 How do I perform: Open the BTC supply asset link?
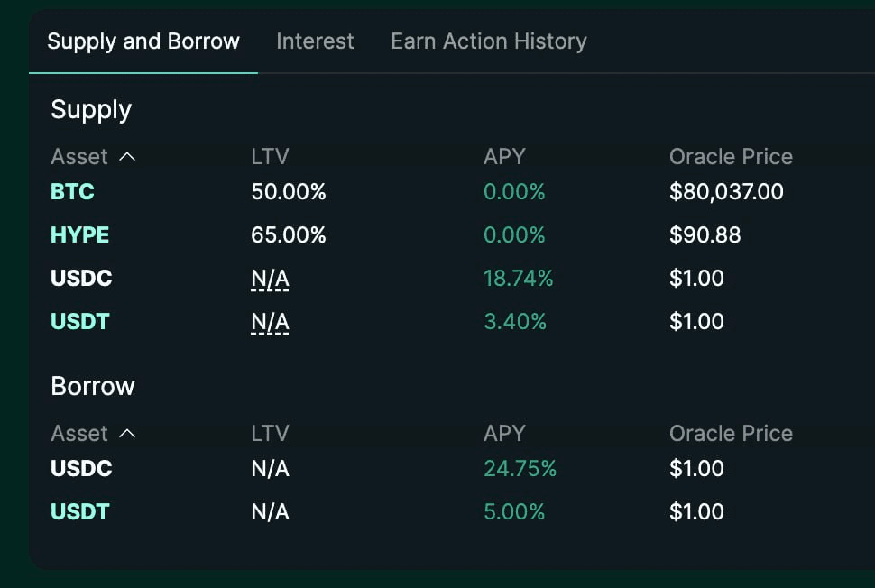72,191
